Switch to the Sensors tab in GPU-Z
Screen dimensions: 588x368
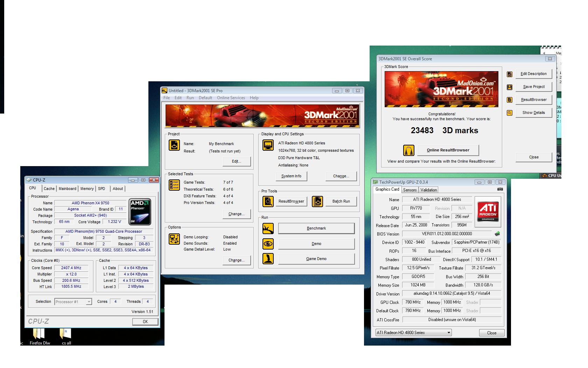click(410, 190)
